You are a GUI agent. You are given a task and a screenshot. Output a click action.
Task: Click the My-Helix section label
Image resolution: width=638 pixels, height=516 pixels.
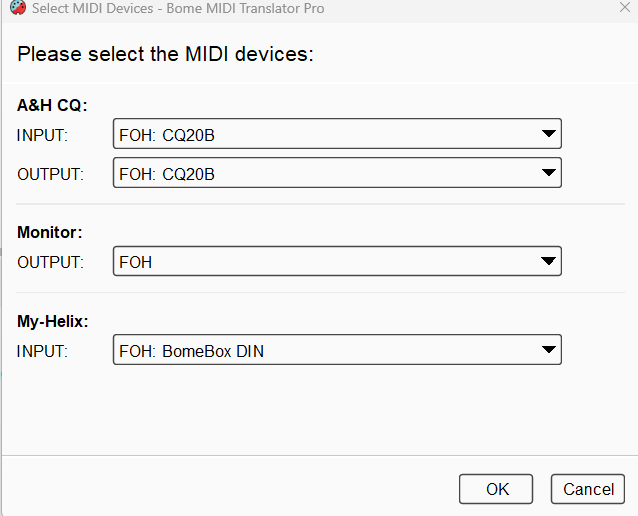(x=53, y=321)
